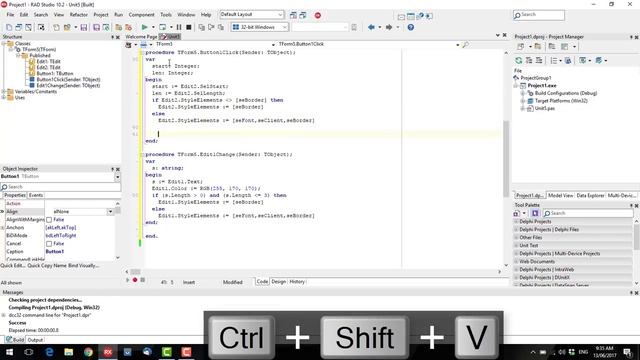
Task: Switch to Welcome Page tab
Action: point(141,37)
